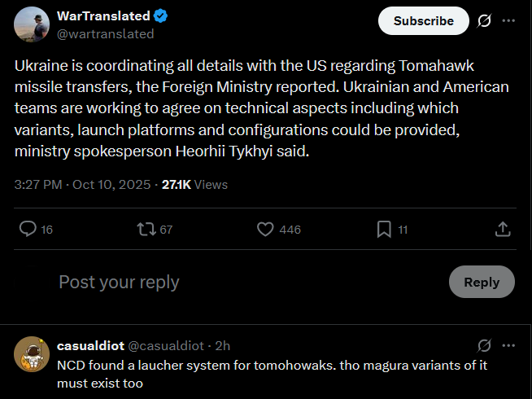Expand more options on casualdiot's reply
This screenshot has height=399, width=532.
[x=509, y=345]
